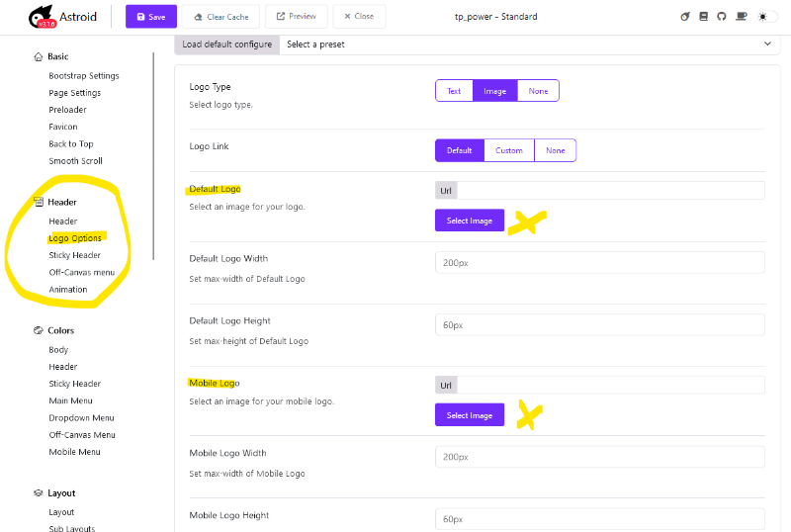Click Select Image for Default Logo

(470, 221)
